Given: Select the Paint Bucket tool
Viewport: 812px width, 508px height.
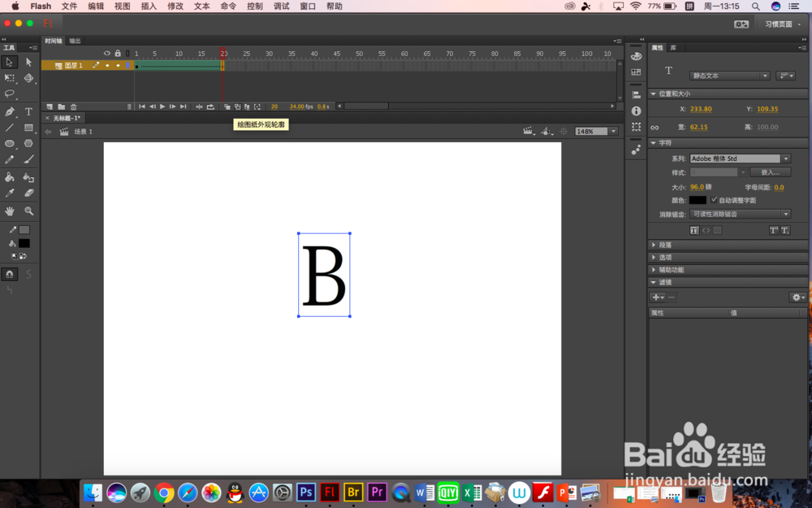Looking at the screenshot, I should click(x=9, y=177).
